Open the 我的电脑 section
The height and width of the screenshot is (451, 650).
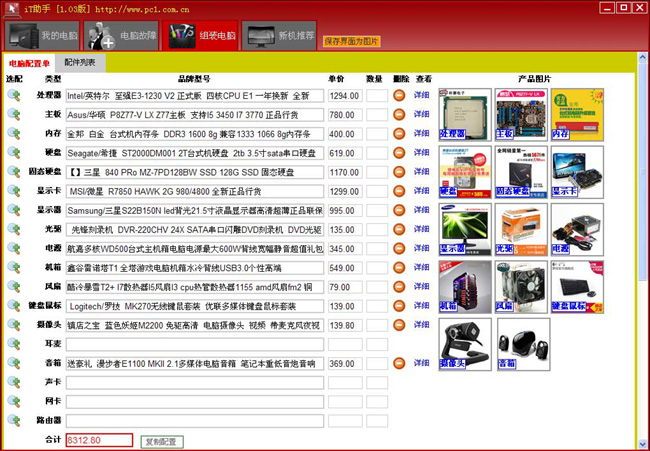(42, 36)
